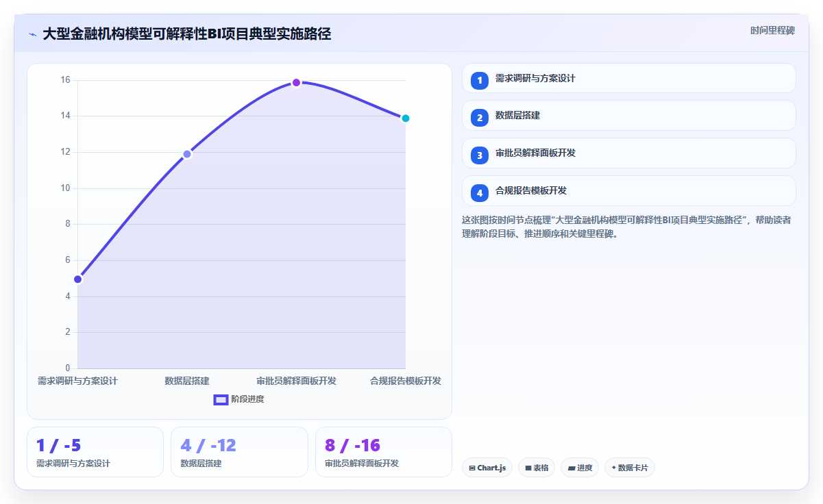This screenshot has width=823, height=504.
Task: Select step 3 审批员解释面板开发 in the list
Action: 628,153
